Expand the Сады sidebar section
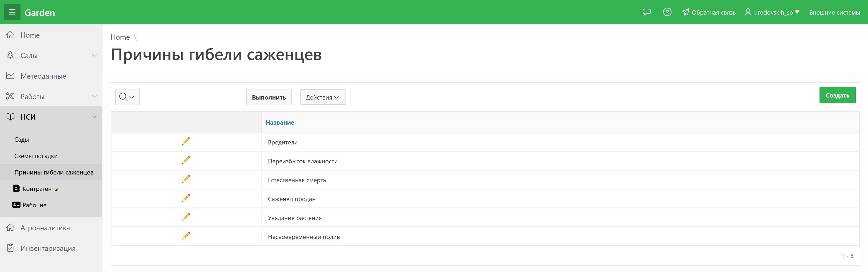The image size is (868, 272). click(x=94, y=56)
